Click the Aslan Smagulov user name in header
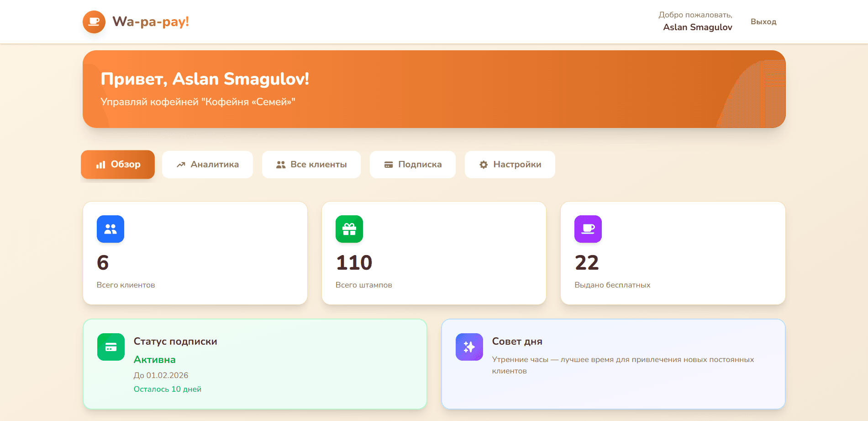868x421 pixels. 697,27
